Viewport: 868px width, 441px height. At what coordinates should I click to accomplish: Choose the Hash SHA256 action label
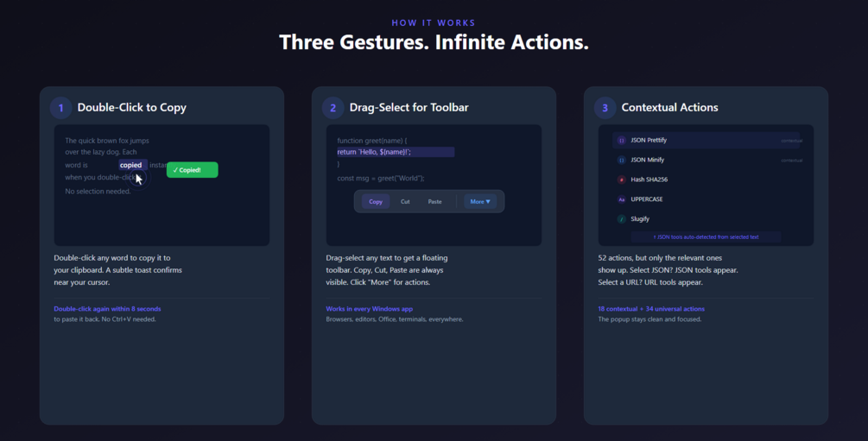click(649, 180)
